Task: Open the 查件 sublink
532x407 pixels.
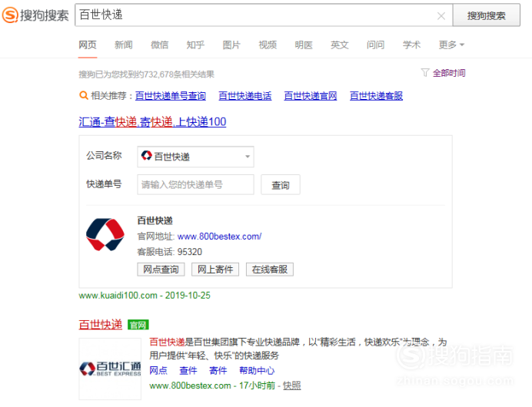Action: (188, 370)
